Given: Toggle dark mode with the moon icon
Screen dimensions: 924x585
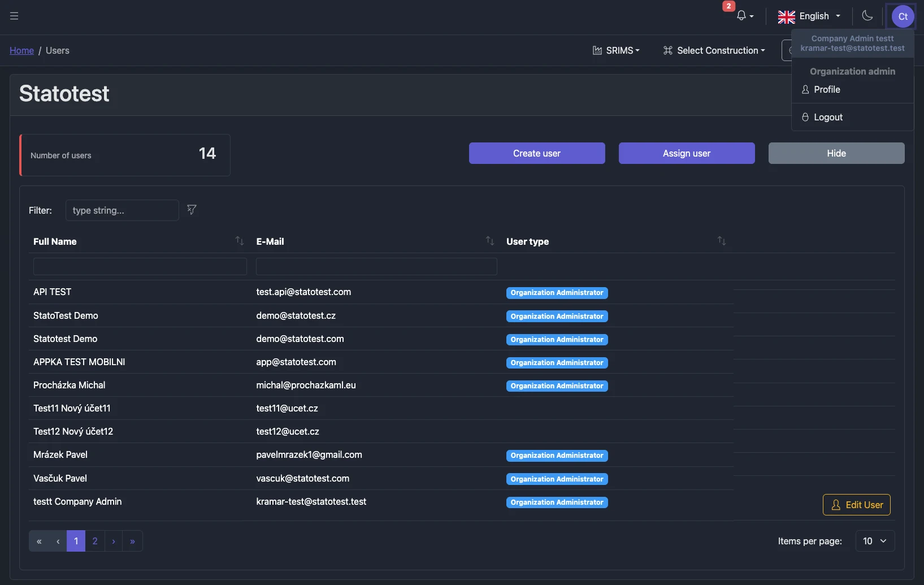Looking at the screenshot, I should point(867,16).
